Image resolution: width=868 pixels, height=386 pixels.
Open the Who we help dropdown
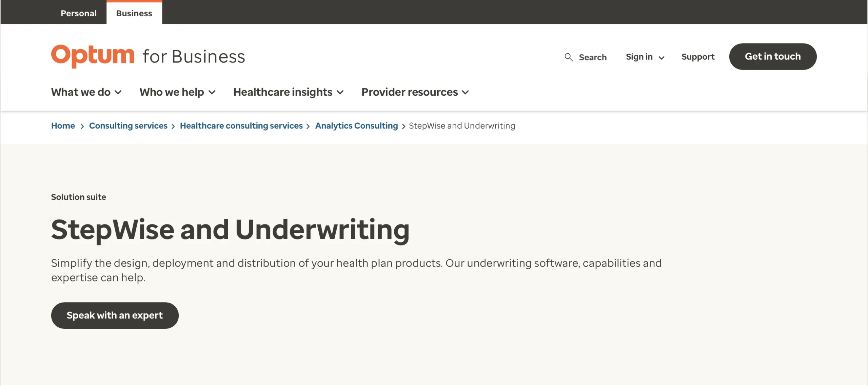point(178,92)
